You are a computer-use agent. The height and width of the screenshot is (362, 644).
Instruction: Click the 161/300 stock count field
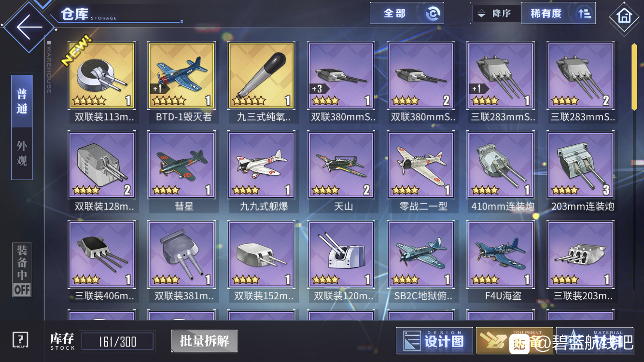(117, 342)
